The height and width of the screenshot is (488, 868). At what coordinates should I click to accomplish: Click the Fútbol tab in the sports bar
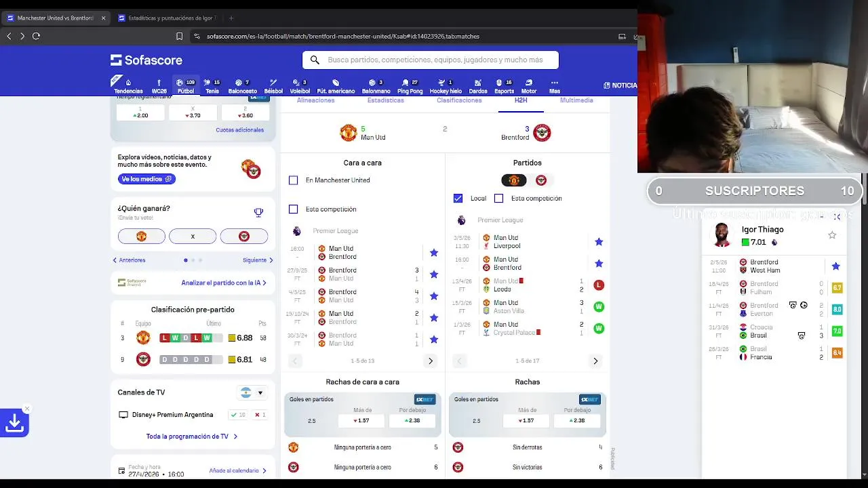[x=186, y=87]
